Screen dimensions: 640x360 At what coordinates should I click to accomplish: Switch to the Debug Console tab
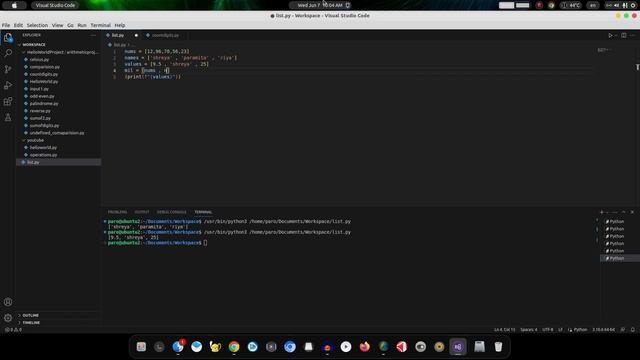click(x=171, y=212)
